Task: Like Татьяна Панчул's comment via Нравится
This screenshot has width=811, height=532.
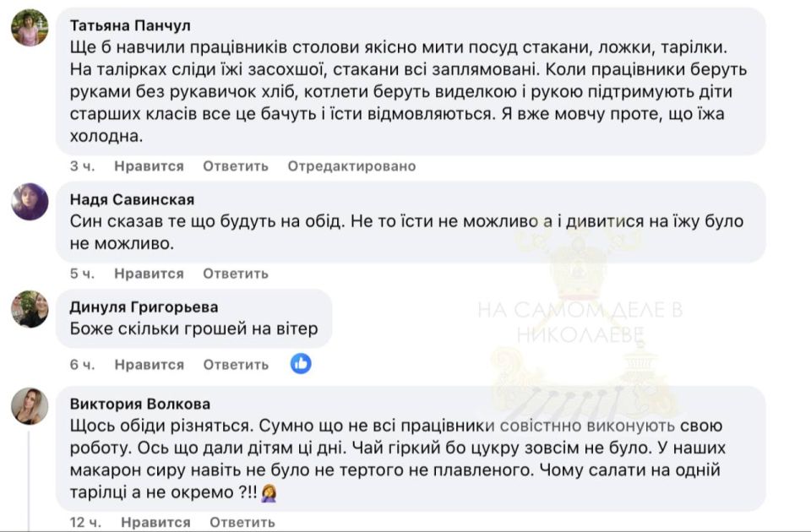Action: point(148,166)
